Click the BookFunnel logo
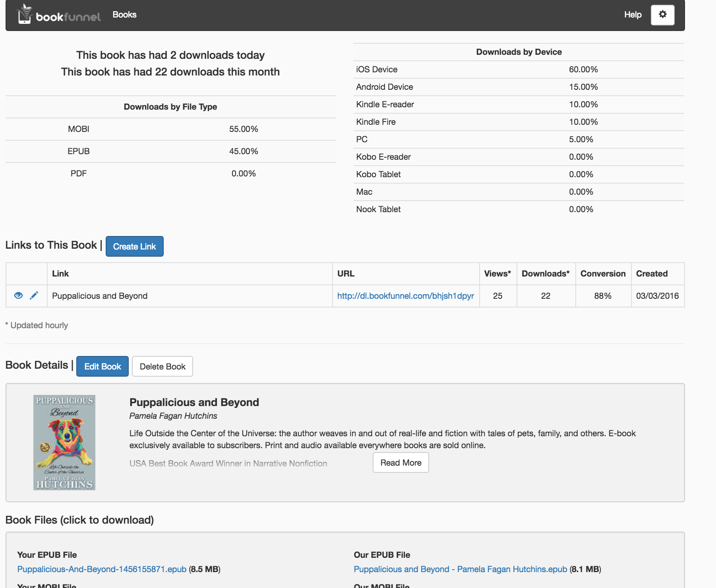 [x=59, y=15]
